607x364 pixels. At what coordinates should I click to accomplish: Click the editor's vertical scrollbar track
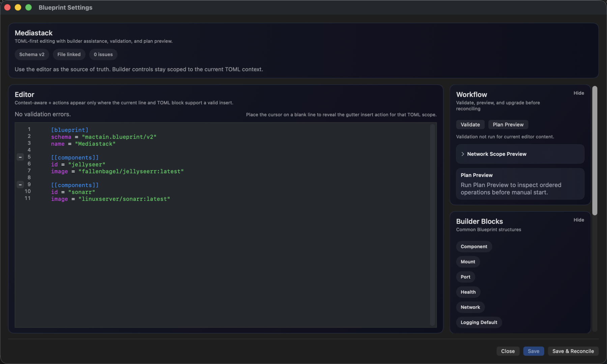tap(432, 225)
